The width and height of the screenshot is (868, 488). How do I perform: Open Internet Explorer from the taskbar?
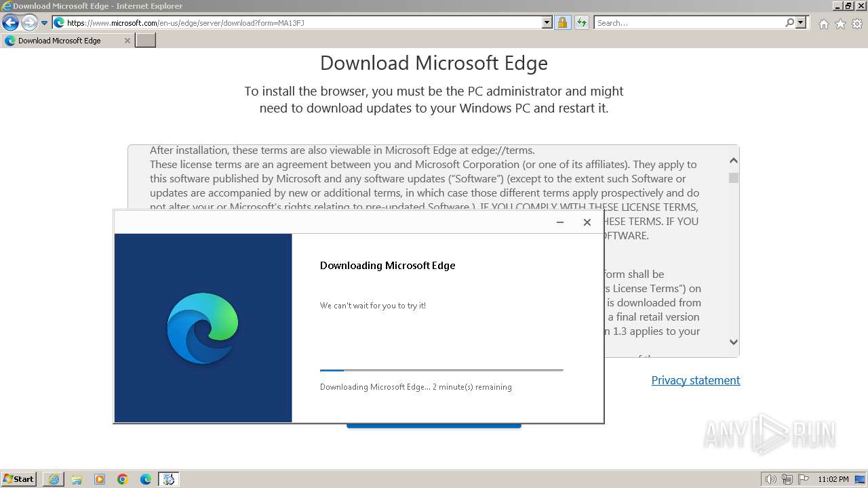pos(54,479)
